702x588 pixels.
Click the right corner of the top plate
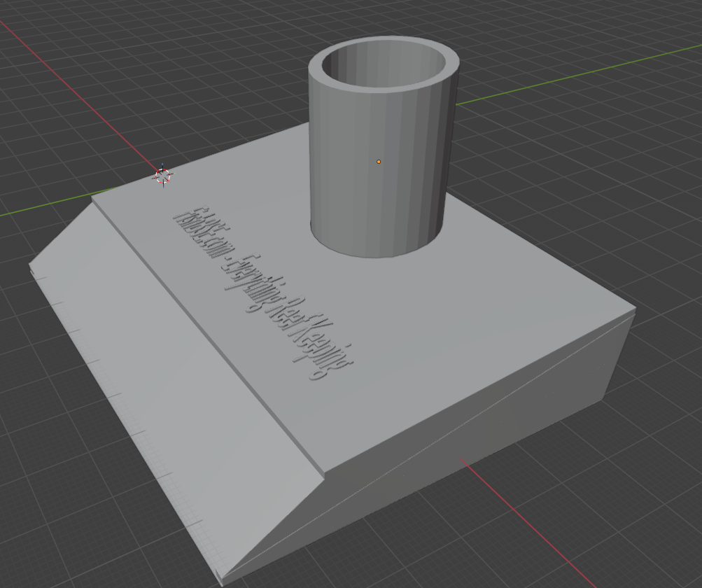[x=634, y=313]
